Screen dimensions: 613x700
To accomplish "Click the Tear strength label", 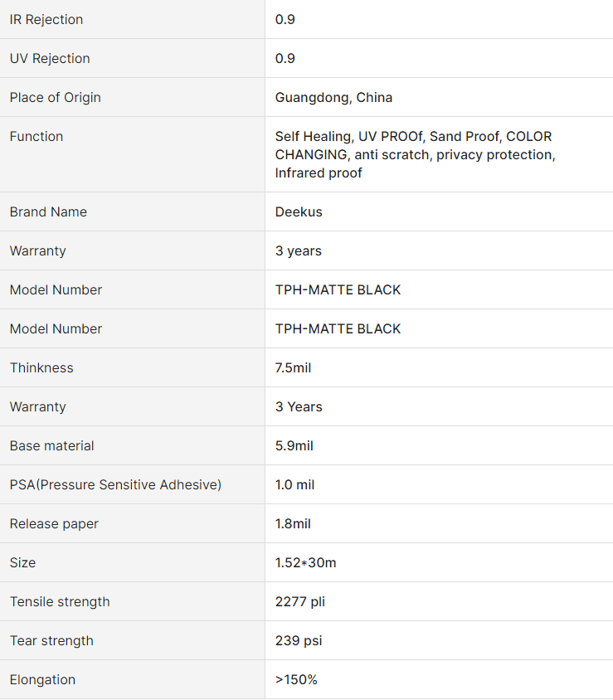I will tap(51, 640).
